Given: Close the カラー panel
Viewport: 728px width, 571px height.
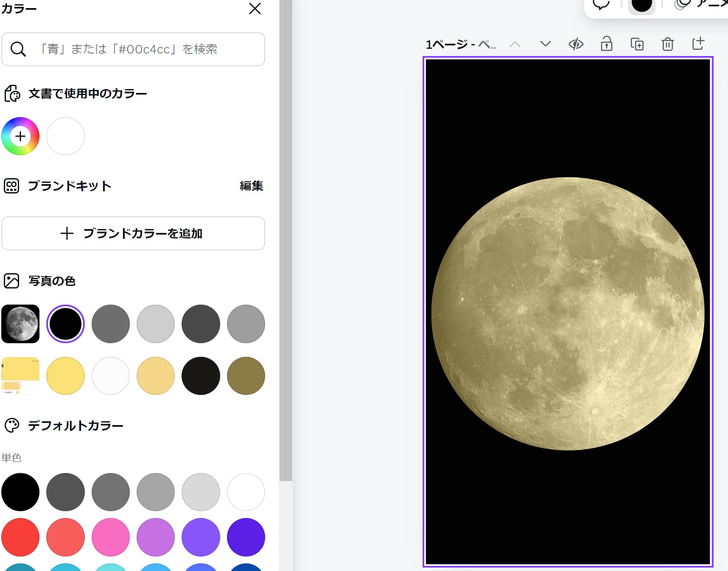Looking at the screenshot, I should pos(255,9).
